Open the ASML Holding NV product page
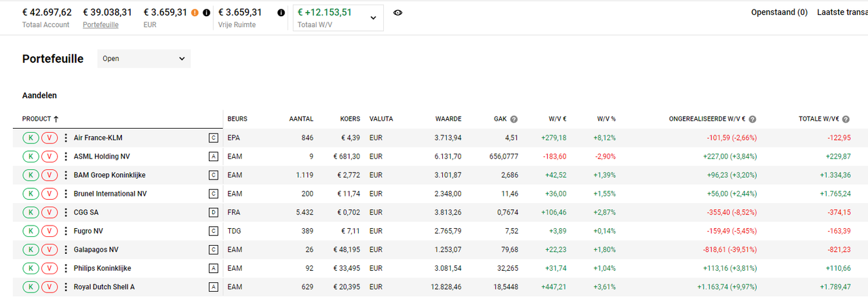 [x=102, y=156]
